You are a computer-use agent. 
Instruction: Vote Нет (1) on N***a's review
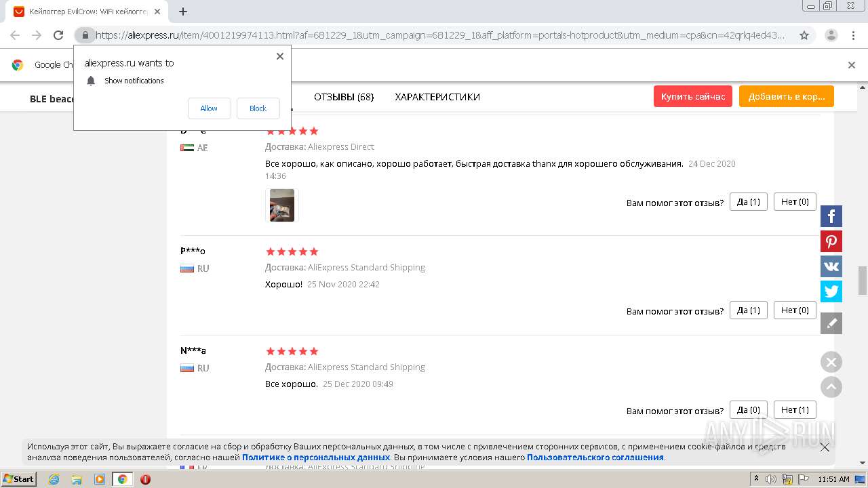(x=795, y=409)
